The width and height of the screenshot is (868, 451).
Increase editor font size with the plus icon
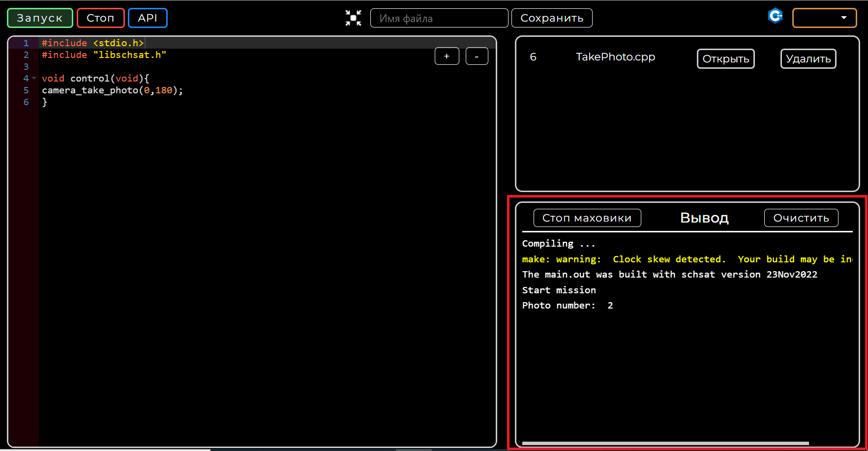pyautogui.click(x=447, y=56)
